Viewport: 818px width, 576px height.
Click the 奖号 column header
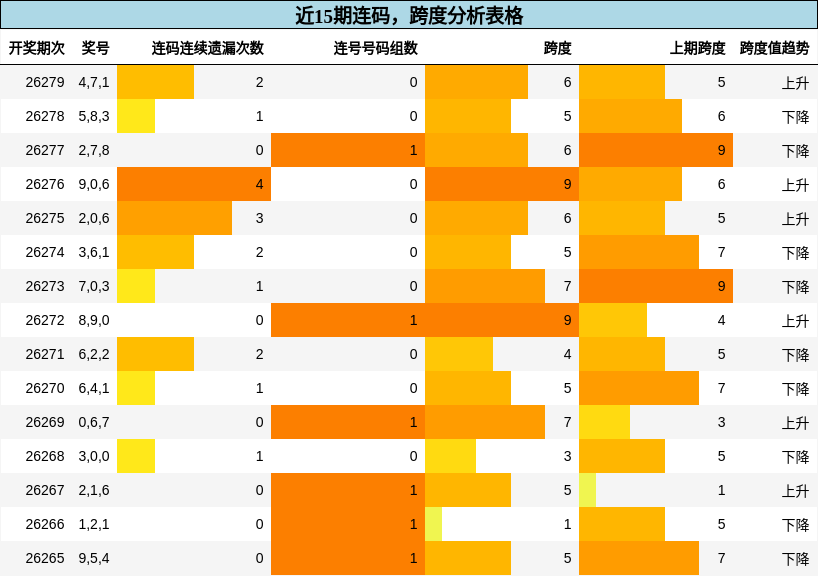95,48
